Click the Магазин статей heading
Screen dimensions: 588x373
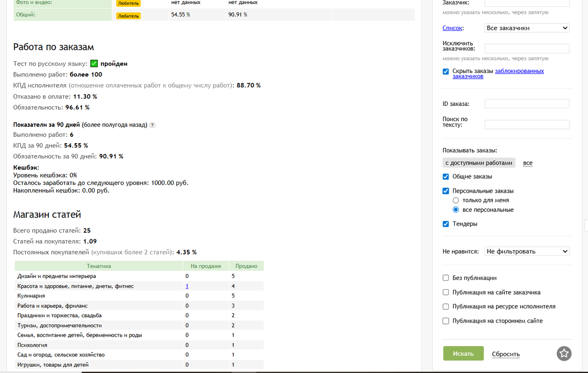click(47, 214)
